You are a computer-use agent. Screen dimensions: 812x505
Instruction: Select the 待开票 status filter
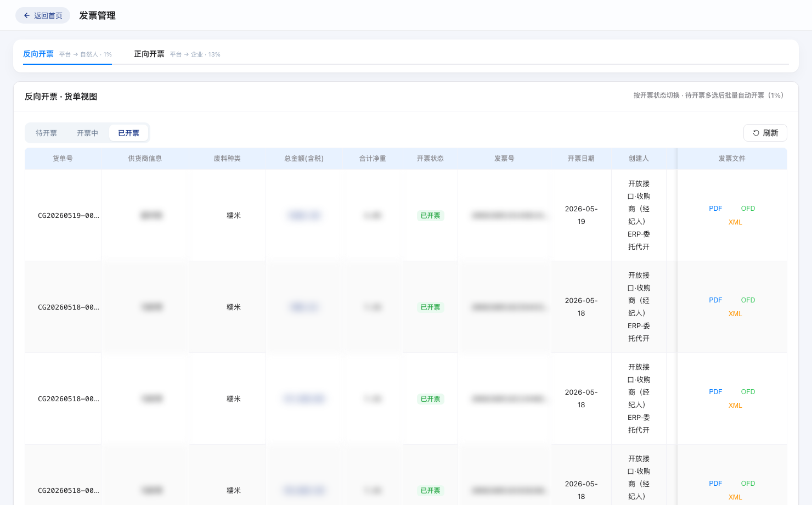pyautogui.click(x=47, y=133)
